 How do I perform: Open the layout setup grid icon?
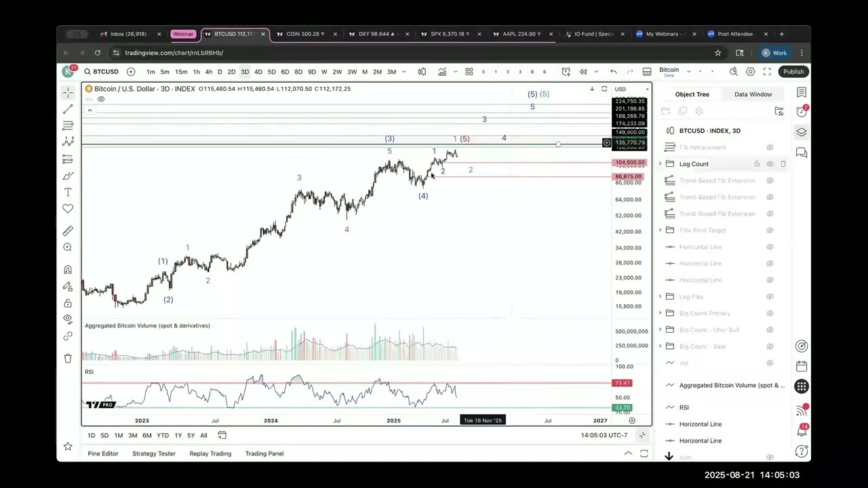[x=647, y=72]
